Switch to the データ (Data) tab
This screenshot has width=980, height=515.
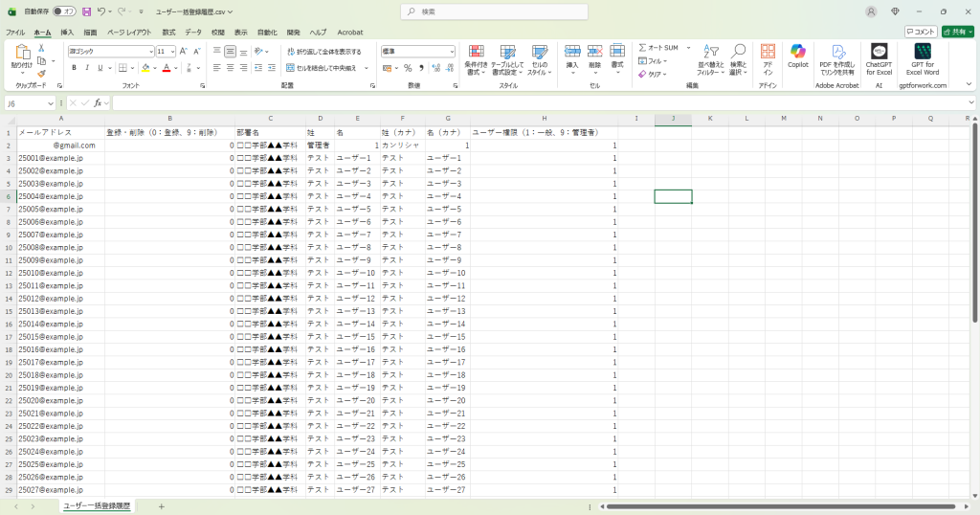point(193,32)
